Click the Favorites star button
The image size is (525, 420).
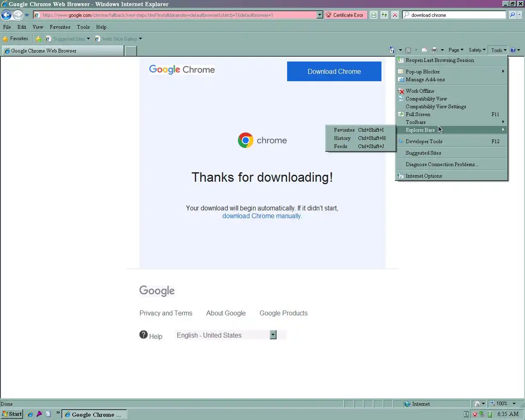[15, 39]
